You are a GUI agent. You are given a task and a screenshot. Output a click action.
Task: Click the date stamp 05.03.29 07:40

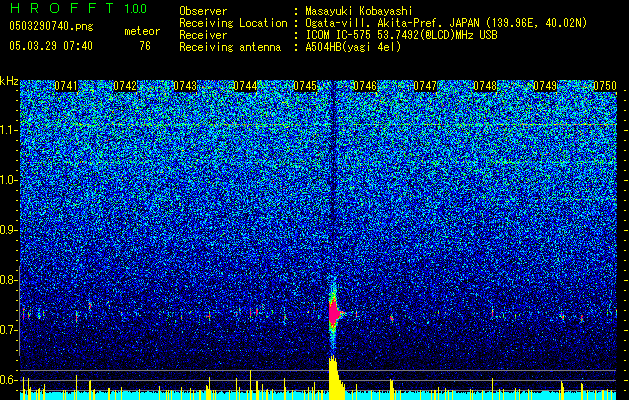51,46
